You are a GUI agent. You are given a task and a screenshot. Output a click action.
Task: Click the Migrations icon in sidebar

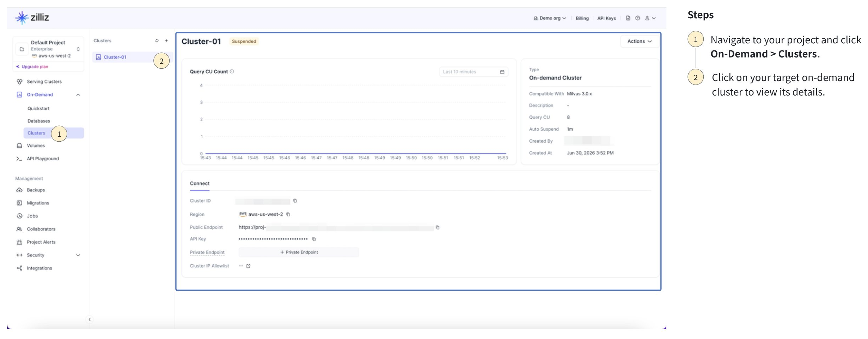point(19,203)
